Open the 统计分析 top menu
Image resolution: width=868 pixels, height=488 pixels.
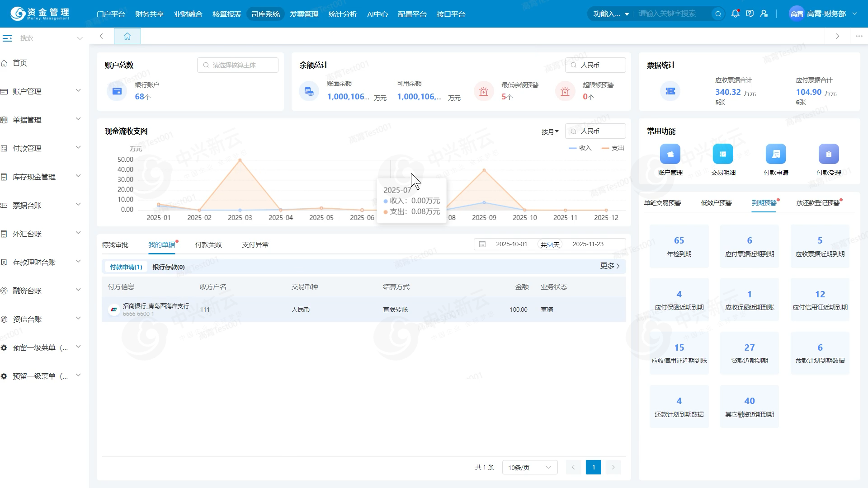(x=342, y=14)
